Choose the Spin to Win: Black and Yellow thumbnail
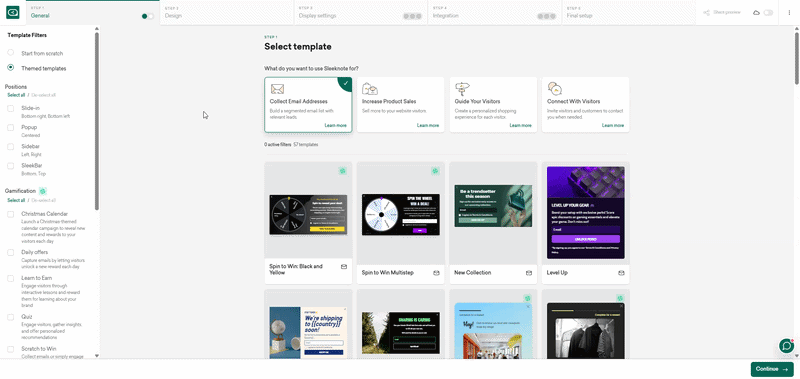800x379 pixels. click(308, 215)
